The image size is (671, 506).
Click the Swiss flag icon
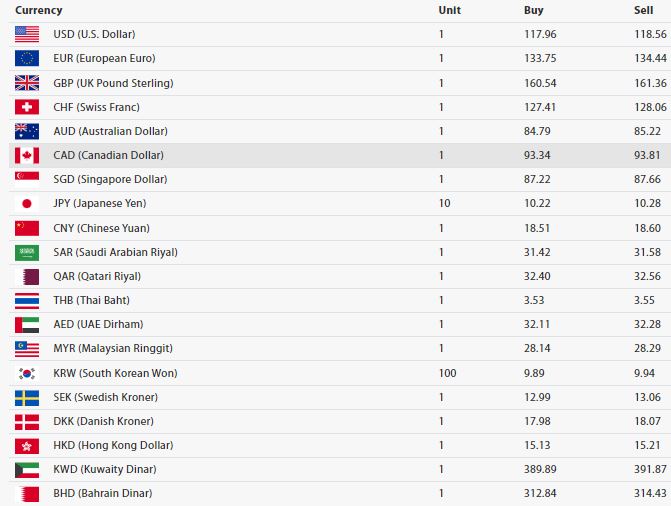(x=27, y=107)
